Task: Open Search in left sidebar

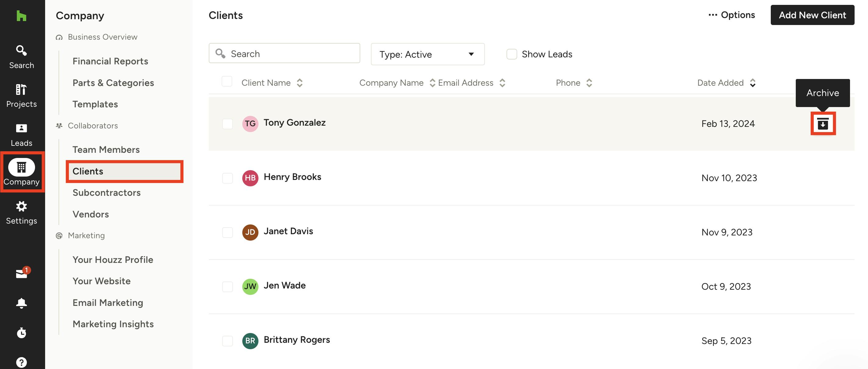Action: click(x=21, y=57)
